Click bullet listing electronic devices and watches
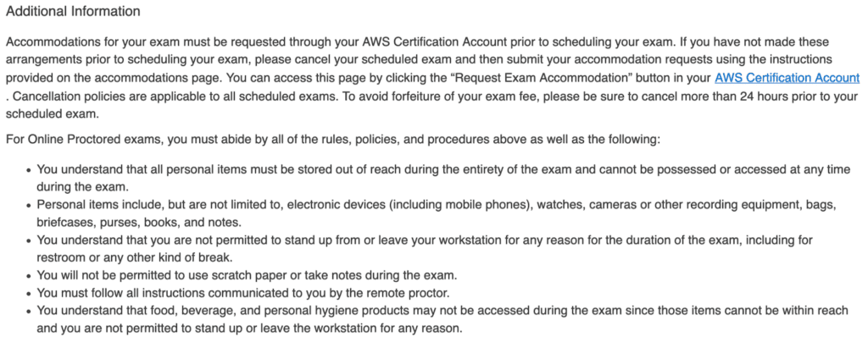This screenshot has height=348, width=868. 436,213
